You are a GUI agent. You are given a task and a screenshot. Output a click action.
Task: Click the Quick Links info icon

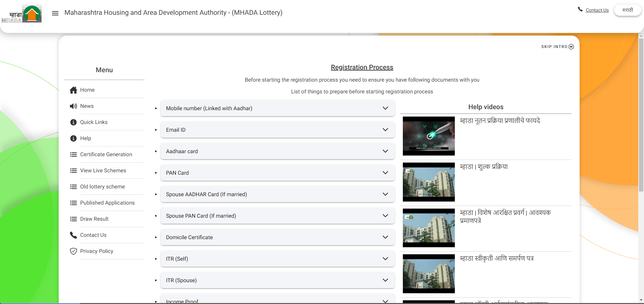tap(73, 122)
